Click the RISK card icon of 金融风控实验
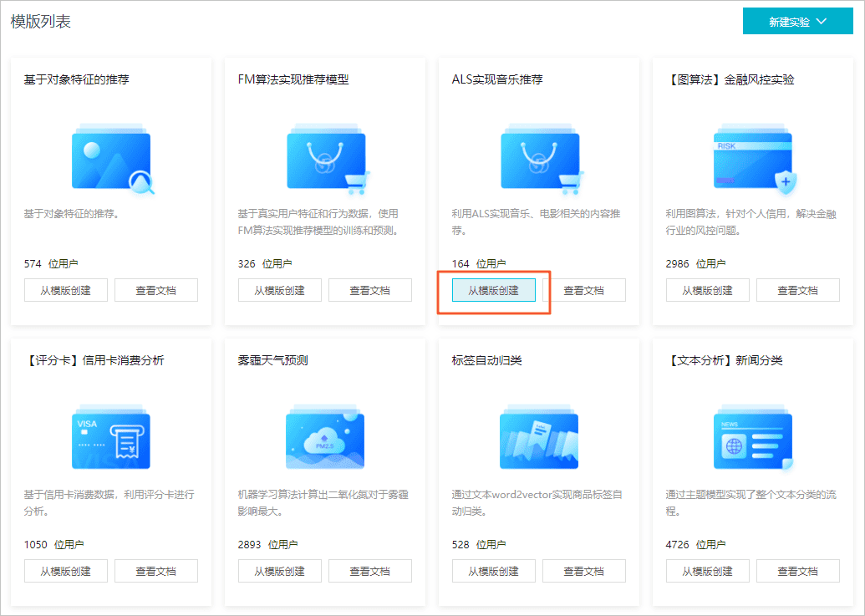 pyautogui.click(x=756, y=159)
